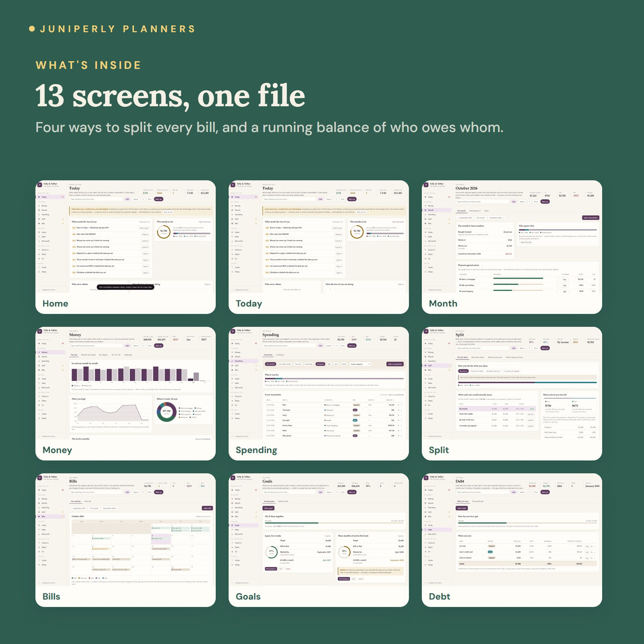The width and height of the screenshot is (644, 644).
Task: Click the "All of them together" progress bar
Action: point(334,523)
